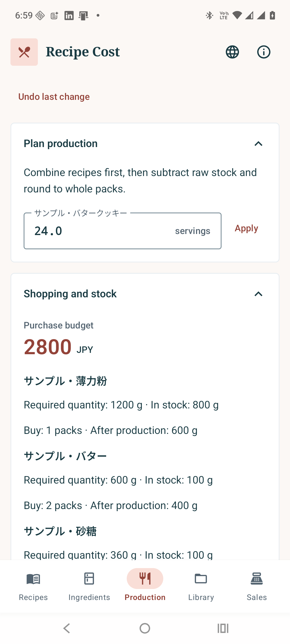
Task: Click Undo last change link
Action: (x=54, y=97)
